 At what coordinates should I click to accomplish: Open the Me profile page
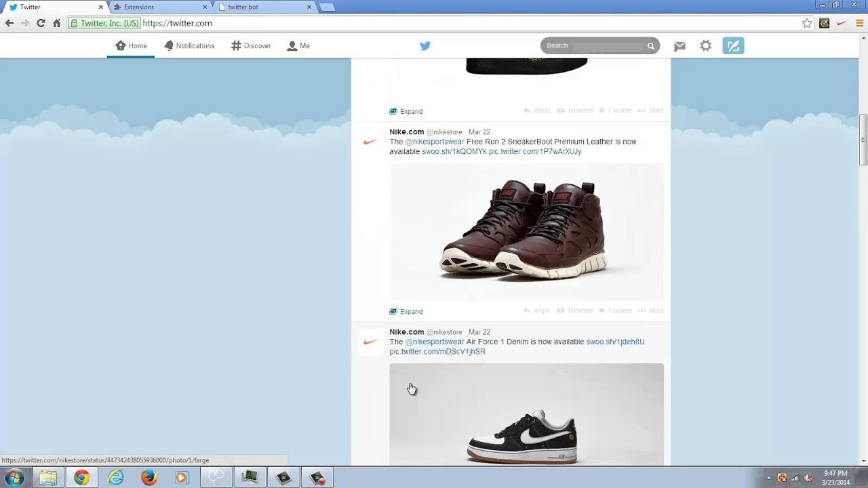click(298, 46)
